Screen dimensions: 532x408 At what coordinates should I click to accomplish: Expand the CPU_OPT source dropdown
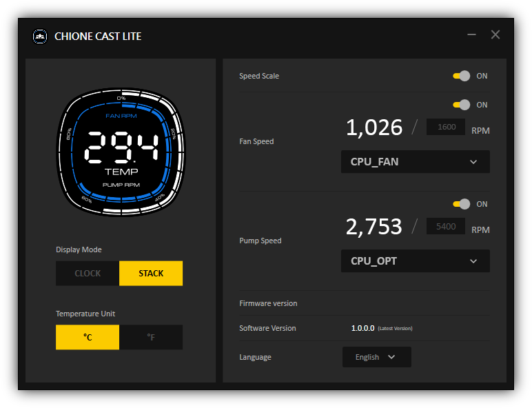tap(415, 261)
